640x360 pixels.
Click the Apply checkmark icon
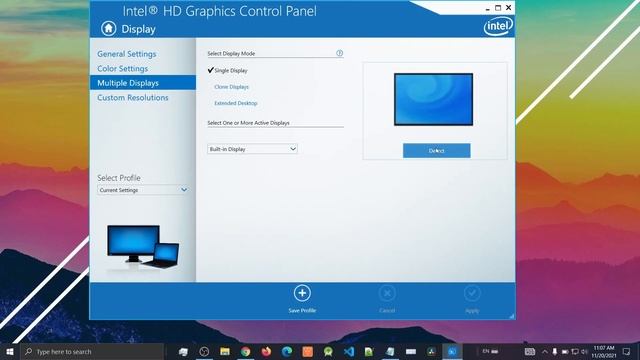coord(472,293)
